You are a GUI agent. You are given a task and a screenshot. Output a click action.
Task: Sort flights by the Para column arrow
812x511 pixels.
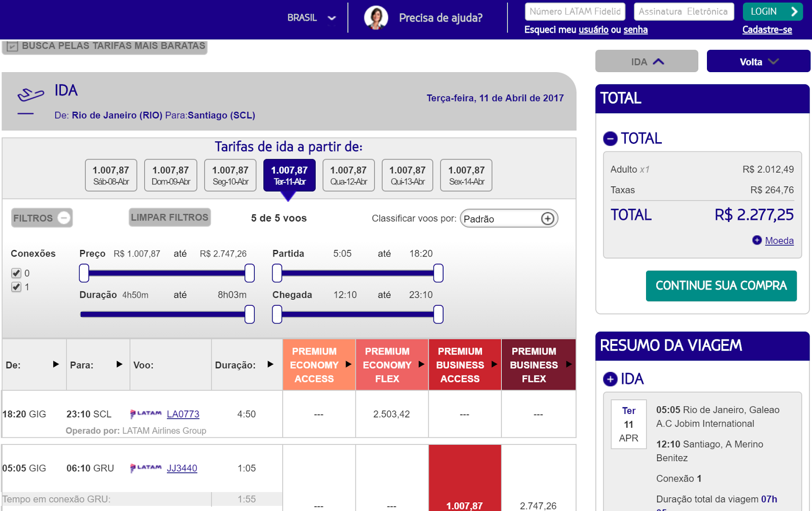point(119,364)
